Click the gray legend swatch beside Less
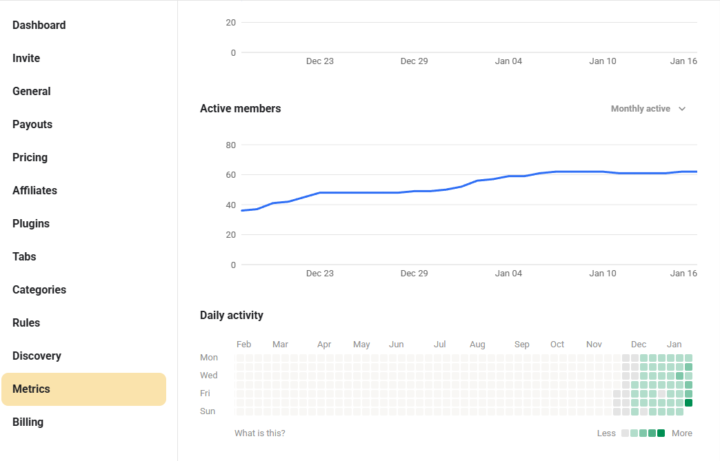 point(626,433)
